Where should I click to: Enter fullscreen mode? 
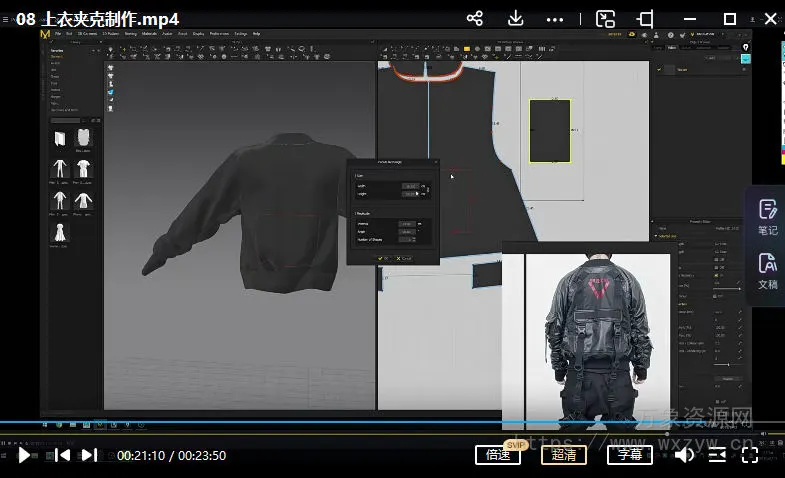click(x=750, y=455)
